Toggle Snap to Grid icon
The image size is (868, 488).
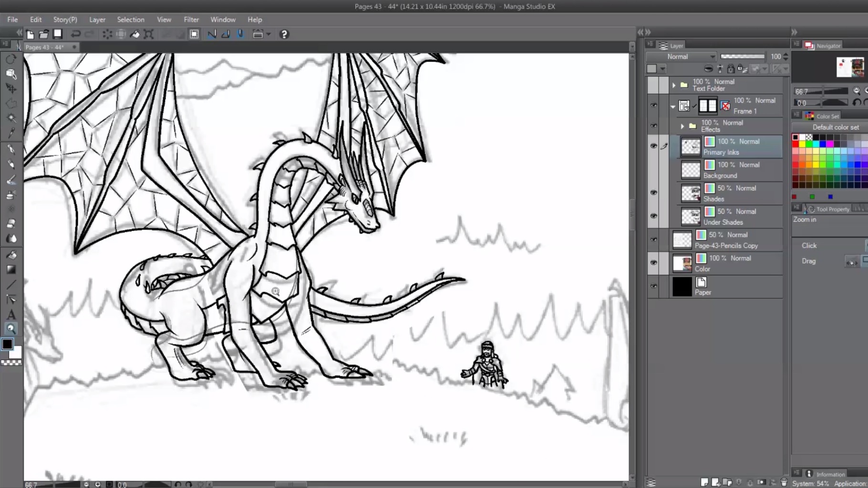(x=240, y=34)
